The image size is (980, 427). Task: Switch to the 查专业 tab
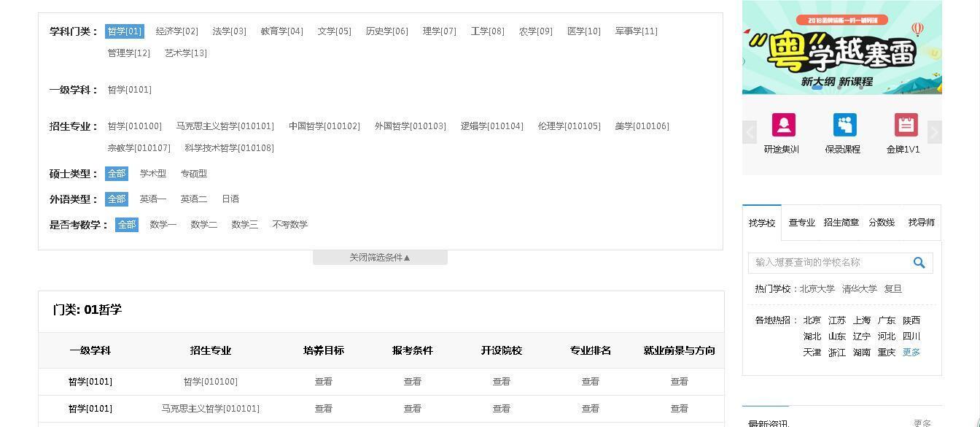801,223
